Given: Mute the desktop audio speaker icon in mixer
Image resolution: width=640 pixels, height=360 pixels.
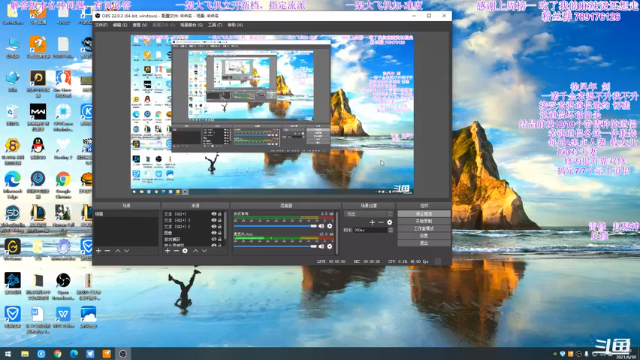Looking at the screenshot, I should point(321,226).
